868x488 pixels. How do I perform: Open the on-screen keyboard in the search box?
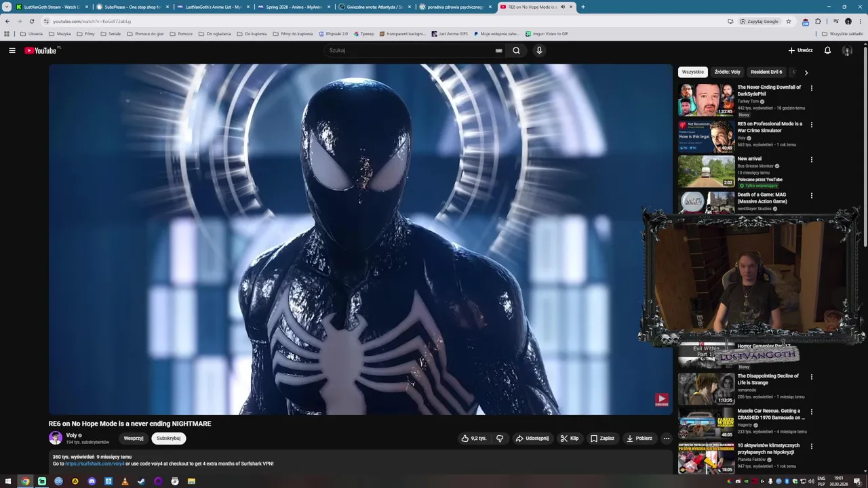coord(498,50)
